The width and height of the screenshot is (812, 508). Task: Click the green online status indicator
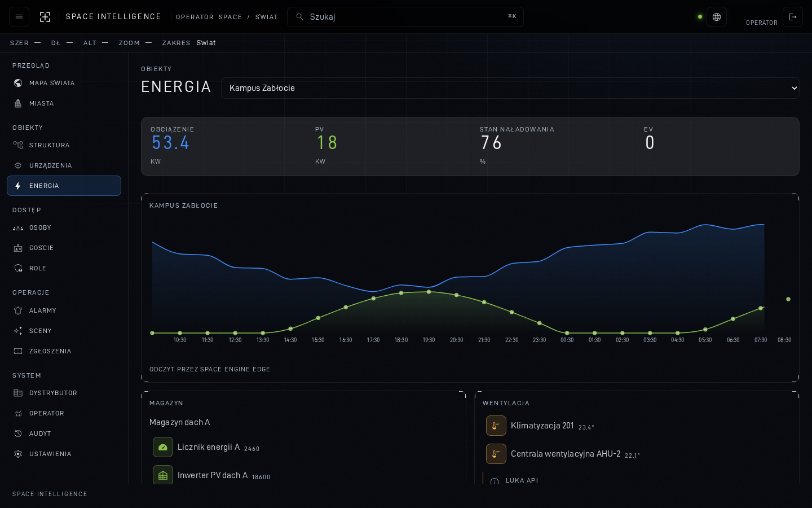[x=700, y=17]
